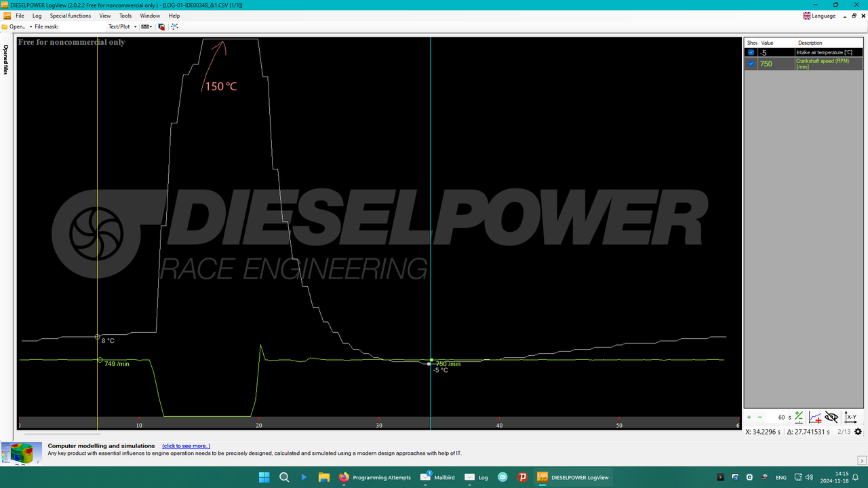Click the blue arrow taskbar app icon

304,477
